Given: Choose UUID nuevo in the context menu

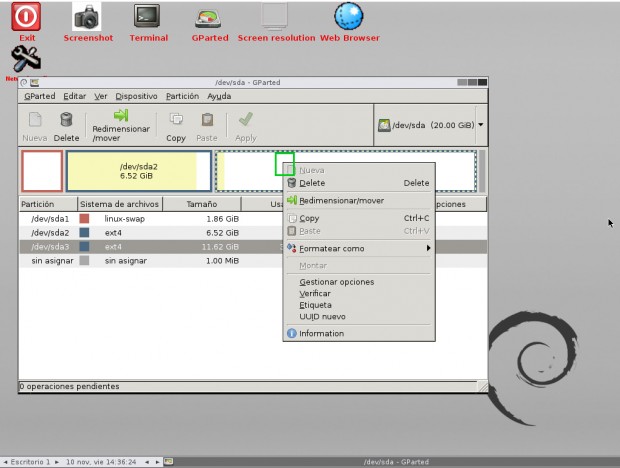Looking at the screenshot, I should tap(359, 317).
